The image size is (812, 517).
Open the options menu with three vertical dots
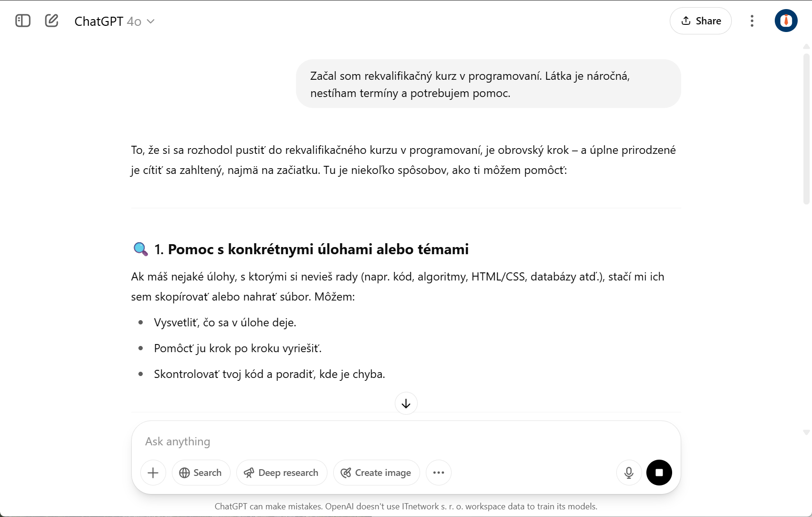(x=751, y=21)
